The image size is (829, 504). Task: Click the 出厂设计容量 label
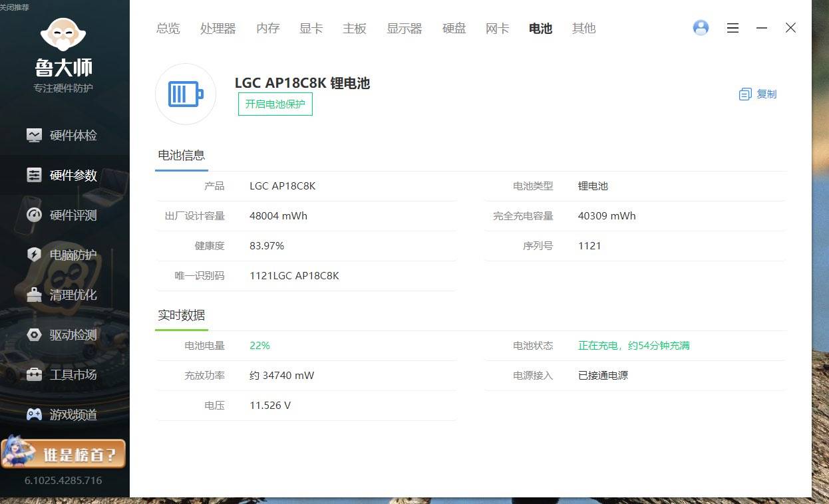click(195, 216)
